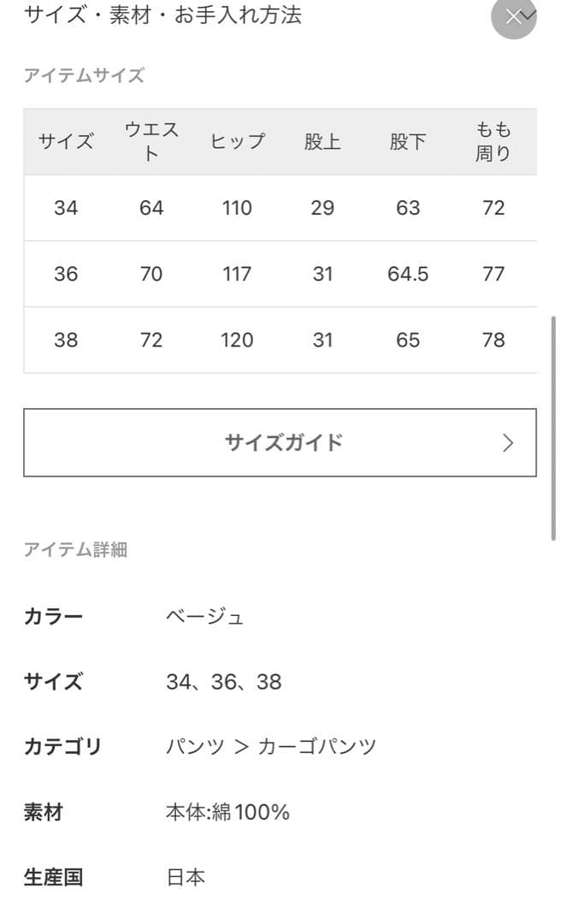Viewport: 561px width, 924px height.
Task: Click the ベージュ color value
Action: pyautogui.click(x=206, y=616)
